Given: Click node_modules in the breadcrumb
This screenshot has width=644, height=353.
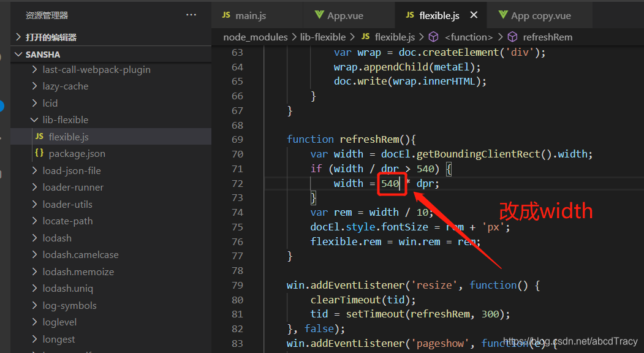Looking at the screenshot, I should (256, 37).
